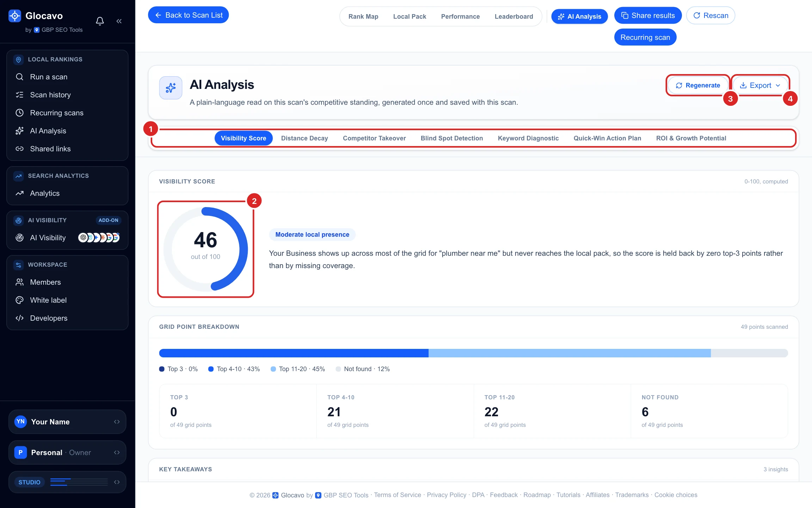Open the notifications bell
Image resolution: width=812 pixels, height=508 pixels.
(x=100, y=21)
